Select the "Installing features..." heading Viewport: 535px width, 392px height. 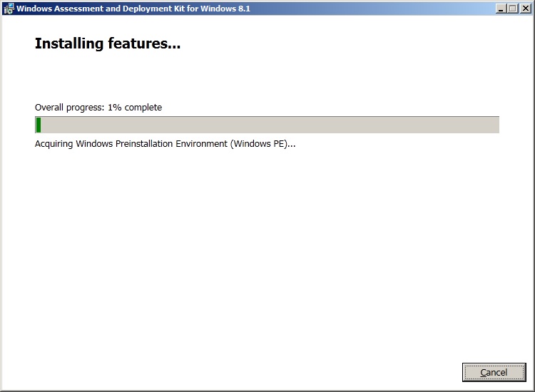pos(107,44)
